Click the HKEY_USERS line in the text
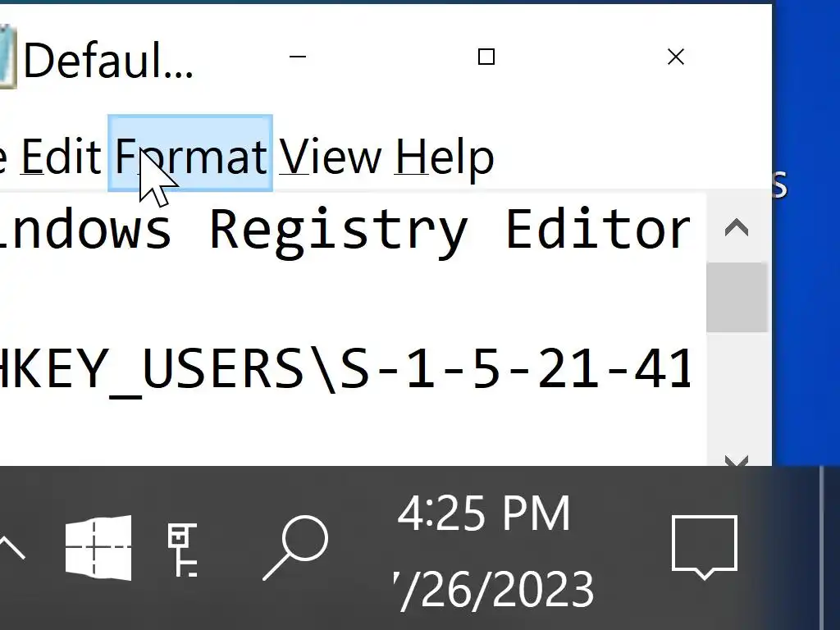This screenshot has width=840, height=630. [x=345, y=369]
